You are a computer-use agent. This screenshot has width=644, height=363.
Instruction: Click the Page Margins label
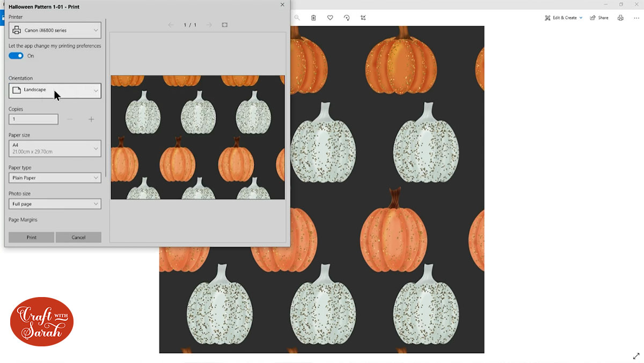[23, 220]
